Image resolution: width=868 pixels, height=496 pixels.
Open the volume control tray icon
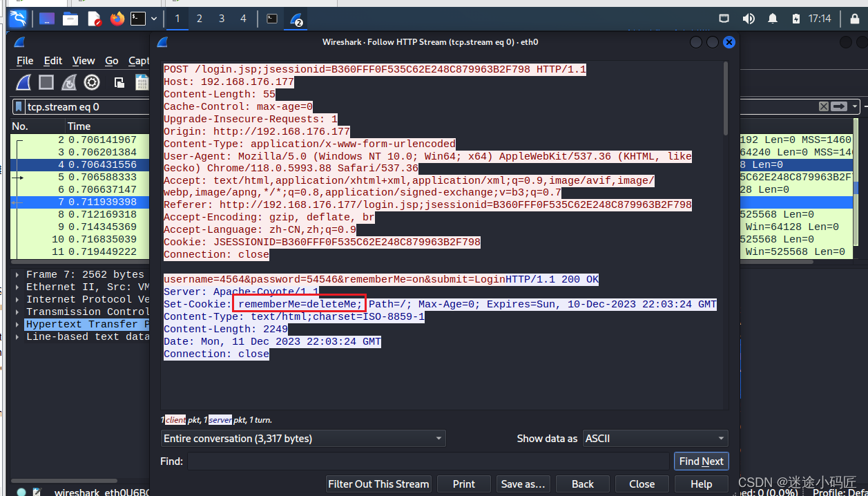[749, 19]
